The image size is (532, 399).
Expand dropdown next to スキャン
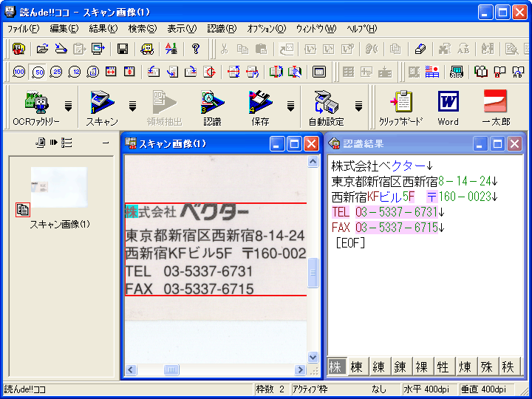coord(133,106)
